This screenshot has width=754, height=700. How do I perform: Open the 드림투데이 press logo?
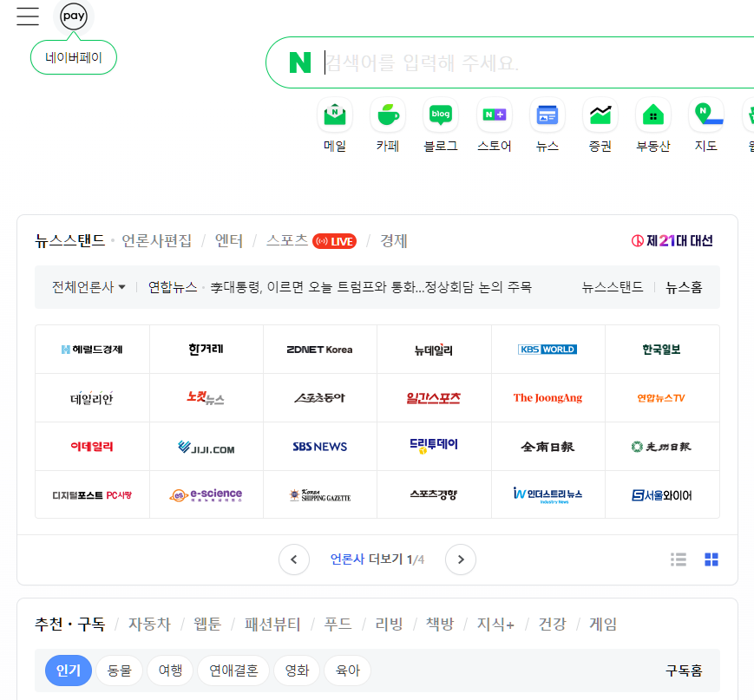434,447
